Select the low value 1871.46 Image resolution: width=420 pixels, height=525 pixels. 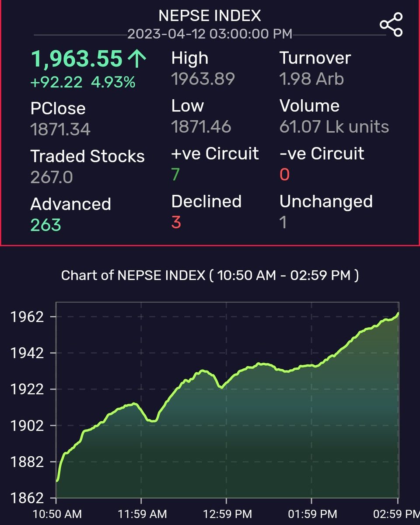tap(201, 127)
